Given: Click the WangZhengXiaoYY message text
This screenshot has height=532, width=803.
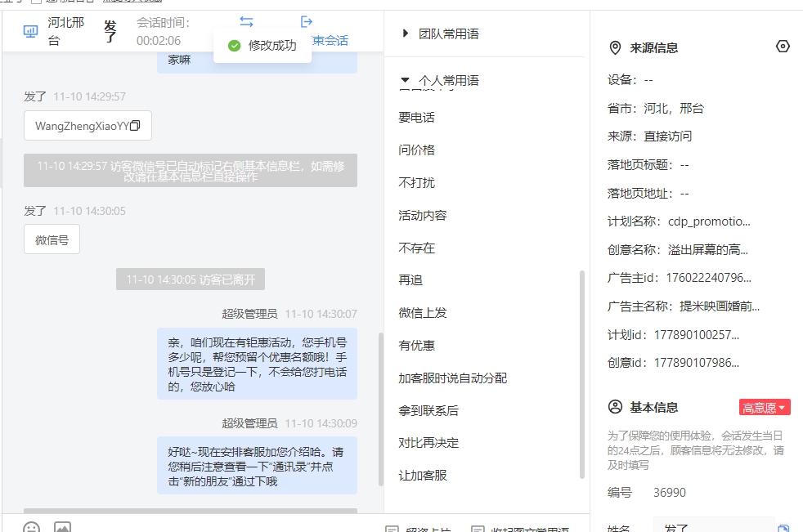Looking at the screenshot, I should [x=82, y=126].
